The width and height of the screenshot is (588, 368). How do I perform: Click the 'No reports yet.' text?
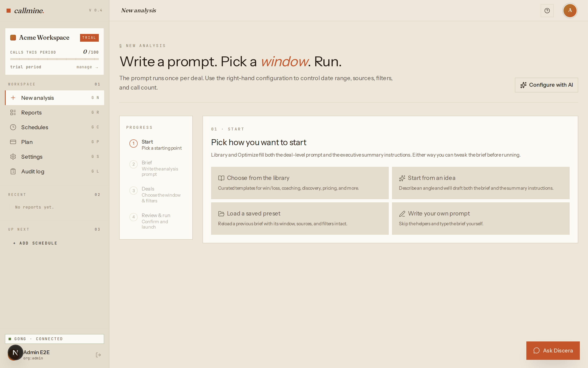35,207
